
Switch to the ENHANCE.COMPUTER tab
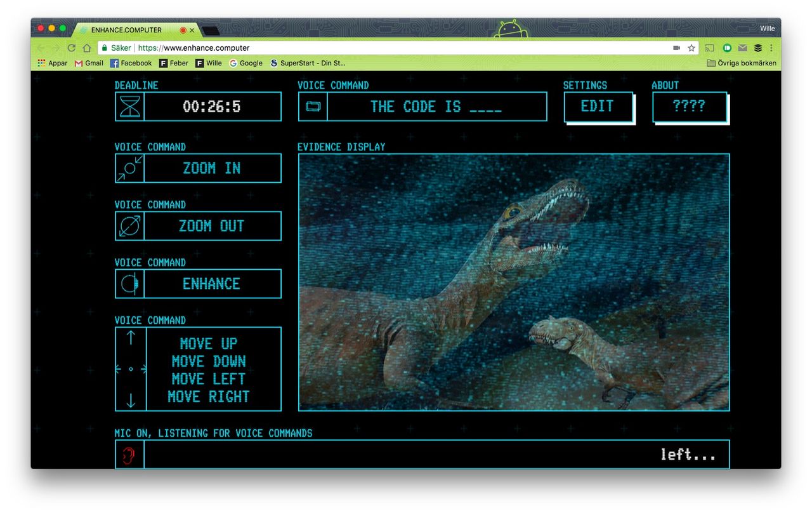126,30
